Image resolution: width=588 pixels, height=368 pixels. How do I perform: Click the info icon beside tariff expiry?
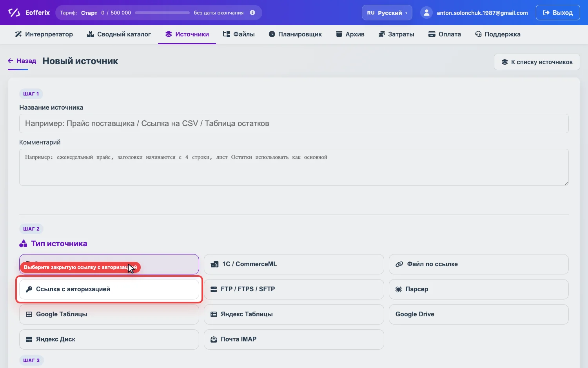coord(252,13)
